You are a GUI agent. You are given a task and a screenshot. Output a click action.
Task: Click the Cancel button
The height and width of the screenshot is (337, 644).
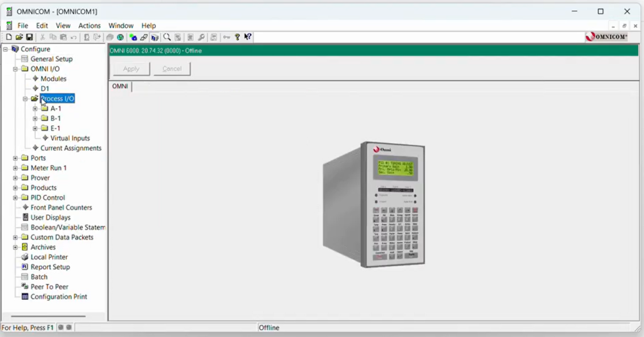tap(172, 69)
